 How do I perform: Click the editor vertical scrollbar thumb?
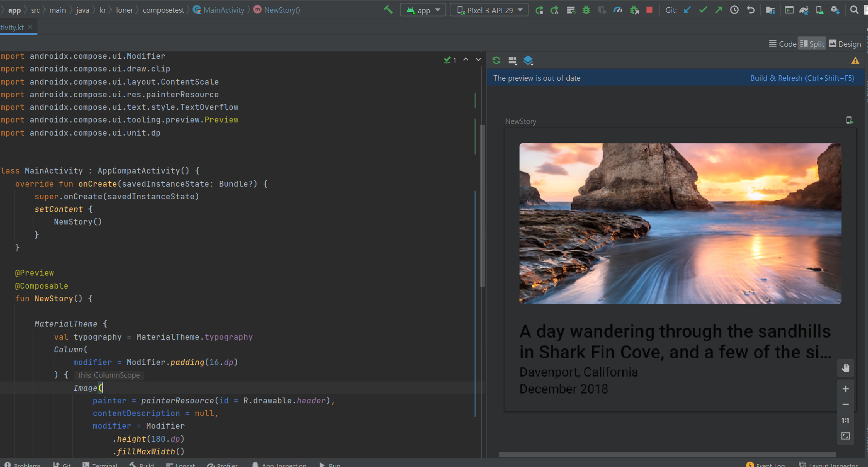[482, 206]
